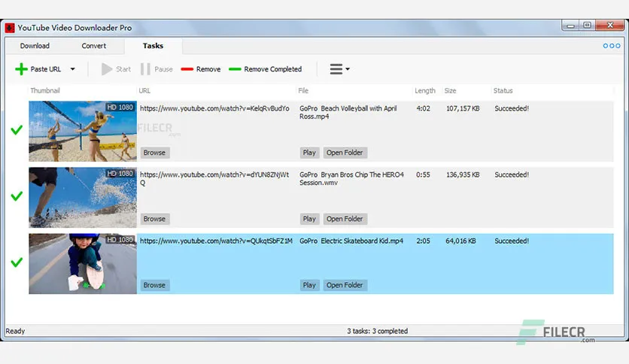629x364 pixels.
Task: Click Browse for the Electric Skateboard task
Action: pyautogui.click(x=154, y=285)
